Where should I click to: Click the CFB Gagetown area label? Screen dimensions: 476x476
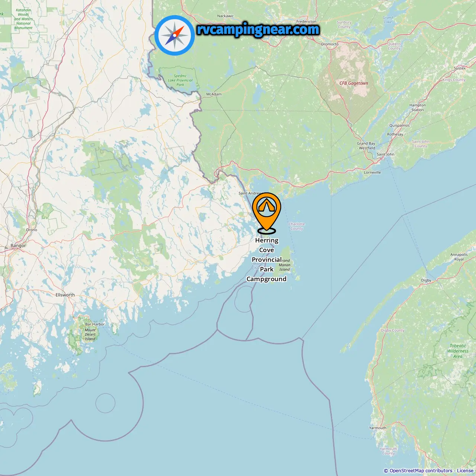[x=354, y=83]
